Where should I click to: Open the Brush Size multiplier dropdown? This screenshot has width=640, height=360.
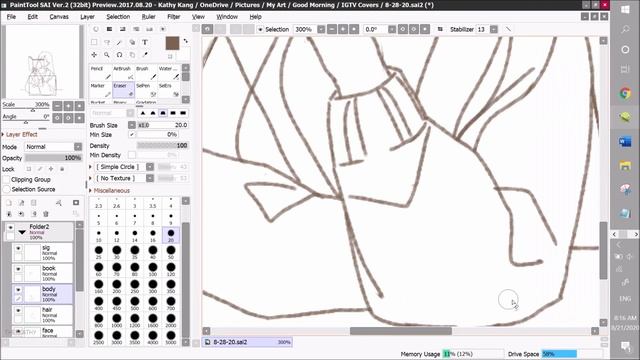click(132, 125)
